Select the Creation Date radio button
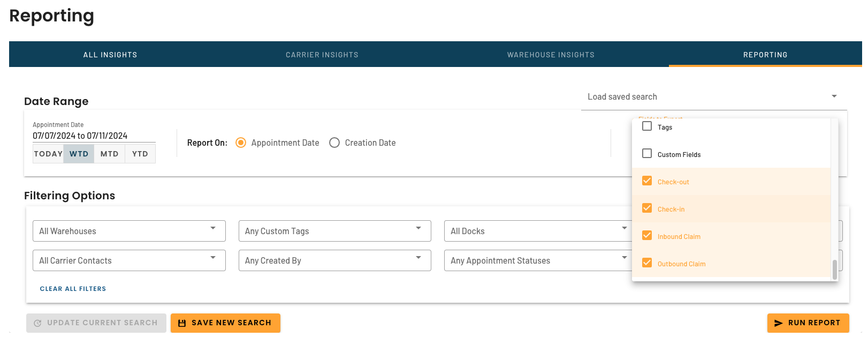The image size is (868, 359). pos(334,143)
